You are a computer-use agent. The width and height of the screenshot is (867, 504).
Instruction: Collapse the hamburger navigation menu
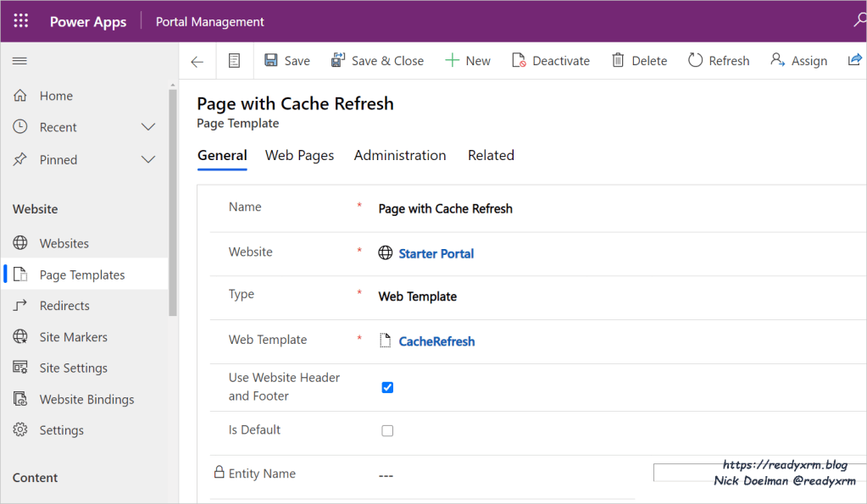click(x=20, y=61)
